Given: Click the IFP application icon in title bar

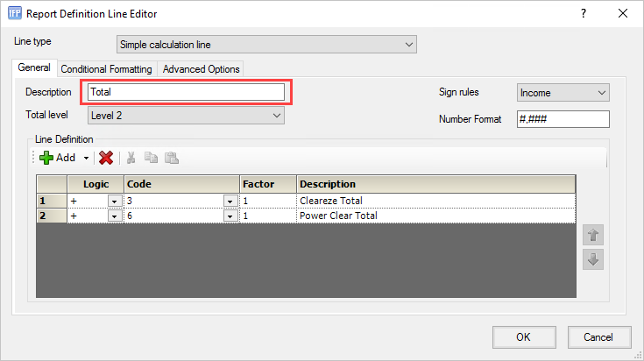Looking at the screenshot, I should click(x=15, y=13).
